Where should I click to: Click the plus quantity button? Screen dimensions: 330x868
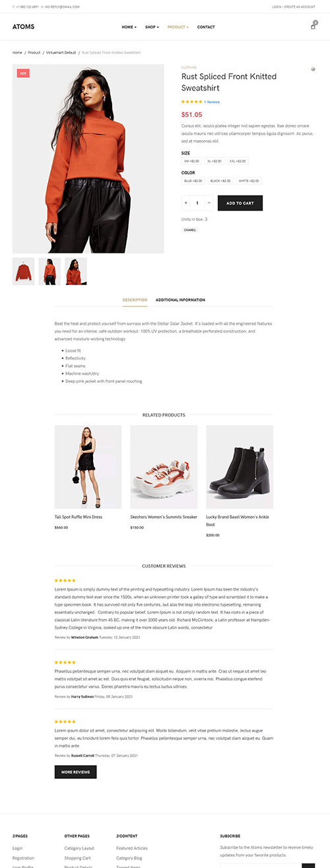(x=185, y=203)
